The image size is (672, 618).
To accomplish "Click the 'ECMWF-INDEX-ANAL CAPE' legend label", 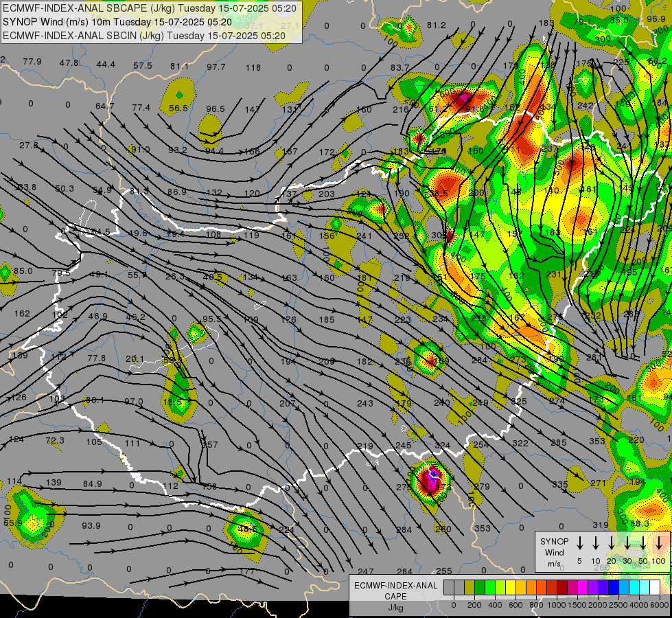I will [x=395, y=591].
